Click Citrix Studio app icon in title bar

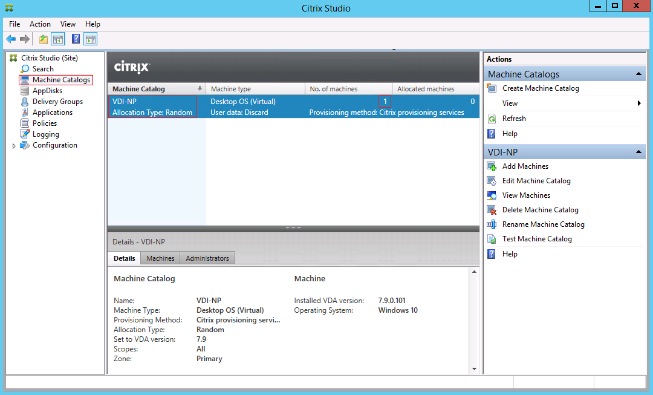[9, 8]
